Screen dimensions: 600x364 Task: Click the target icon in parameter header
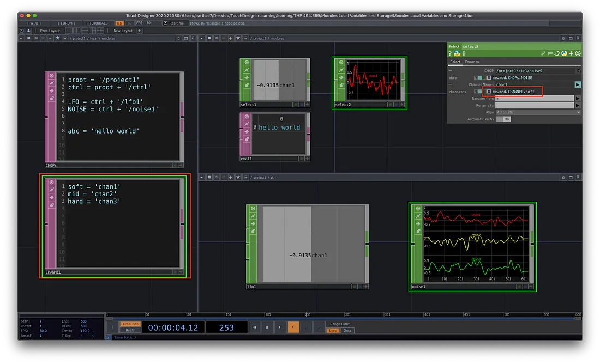(x=578, y=53)
